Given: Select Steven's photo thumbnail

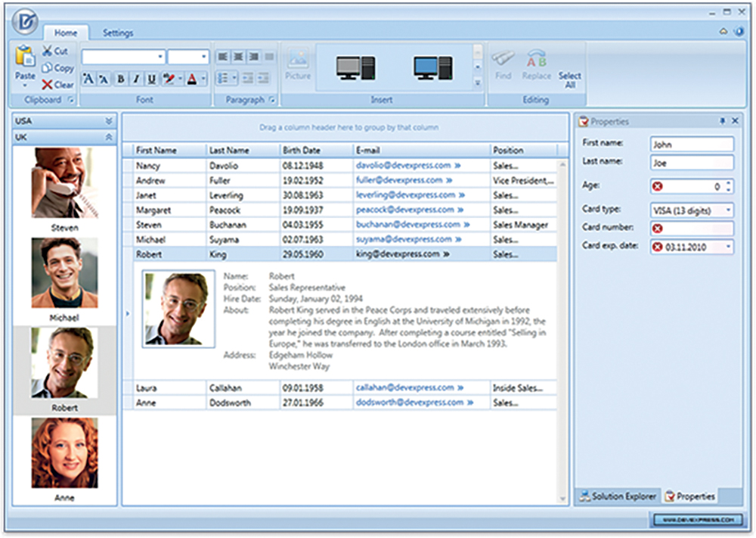Looking at the screenshot, I should pyautogui.click(x=64, y=183).
